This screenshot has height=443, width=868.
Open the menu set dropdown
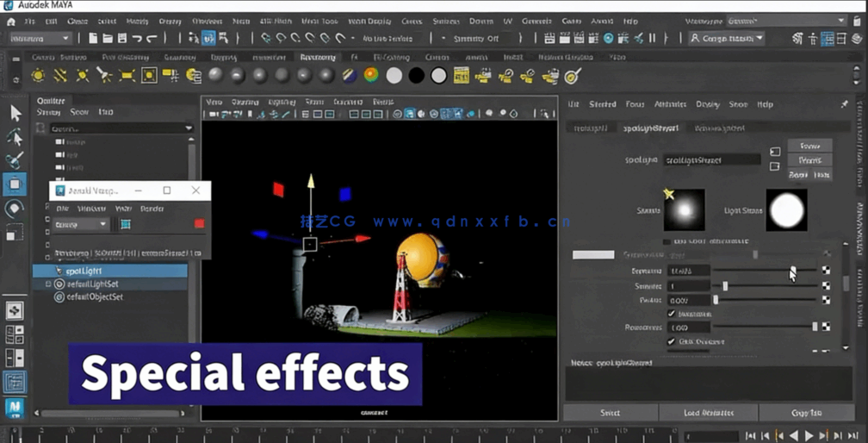pyautogui.click(x=40, y=39)
